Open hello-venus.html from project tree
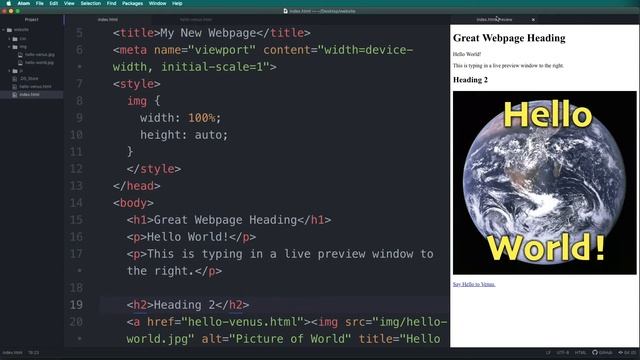Image resolution: width=640 pixels, height=360 pixels. [36, 87]
